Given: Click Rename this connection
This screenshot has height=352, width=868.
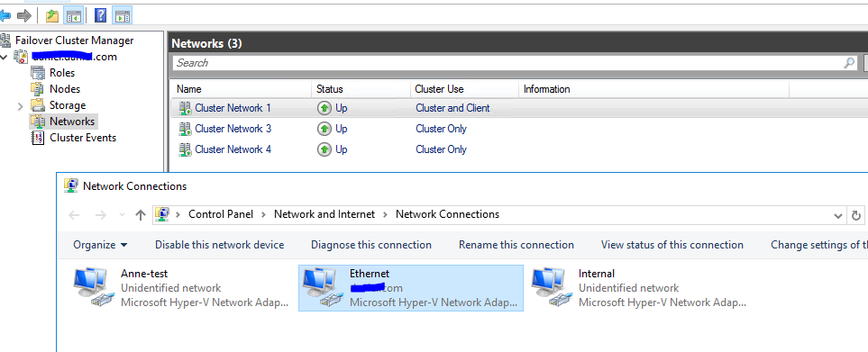Looking at the screenshot, I should coord(516,245).
